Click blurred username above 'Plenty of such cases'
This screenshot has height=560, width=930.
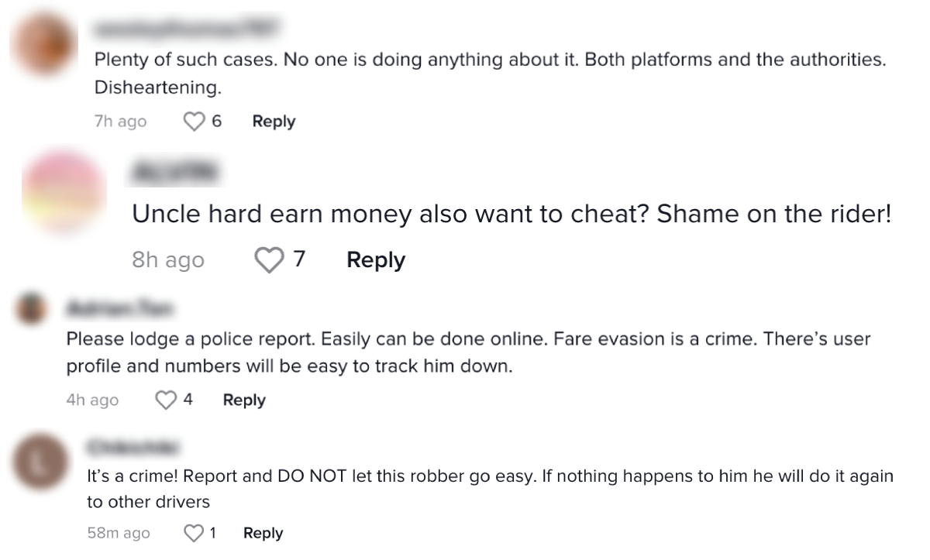point(186,29)
